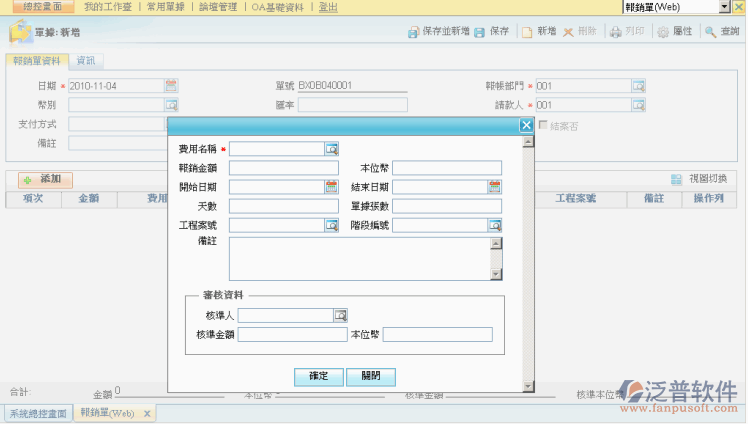
Task: Close the 報銷單(Web) bottom tab
Action: coord(147,414)
